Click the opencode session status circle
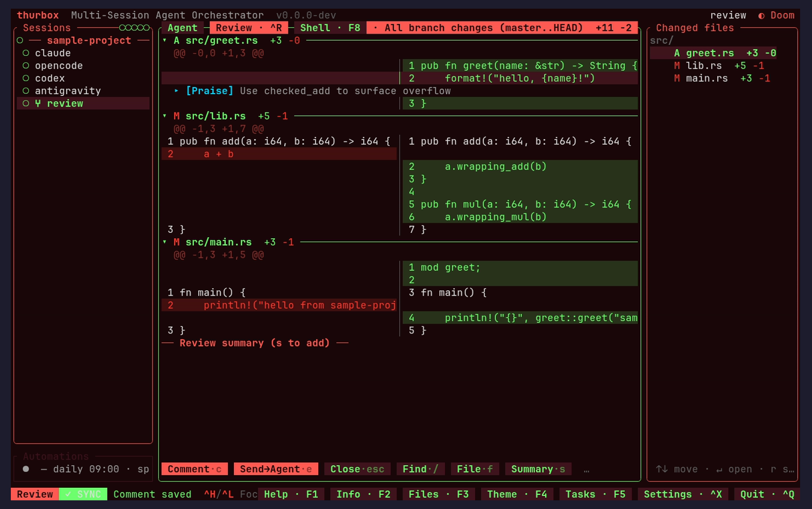Viewport: 812px width, 509px height. pos(26,66)
